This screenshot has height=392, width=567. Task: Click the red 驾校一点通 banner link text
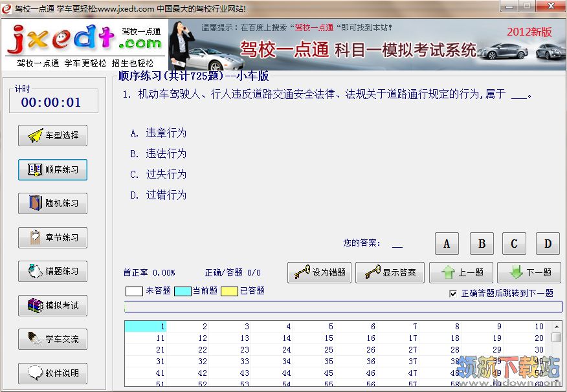point(314,28)
